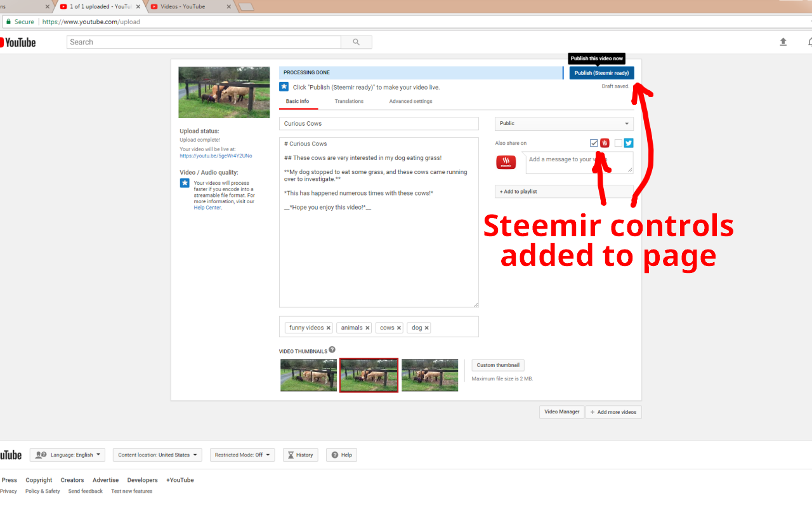Click the blue star icon next to publish hint
Viewport: 812px width, 508px height.
point(284,86)
